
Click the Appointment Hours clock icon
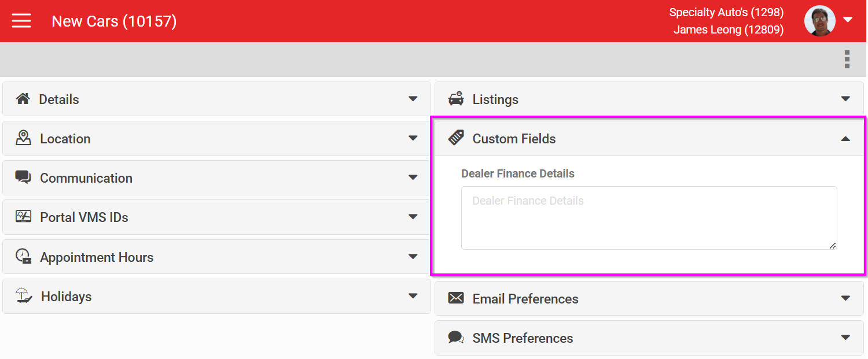pyautogui.click(x=23, y=257)
